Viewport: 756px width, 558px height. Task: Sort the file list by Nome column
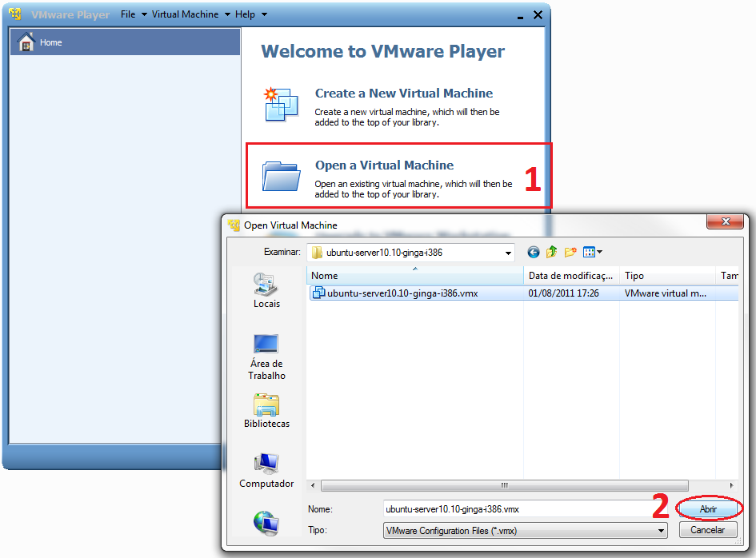coord(414,276)
